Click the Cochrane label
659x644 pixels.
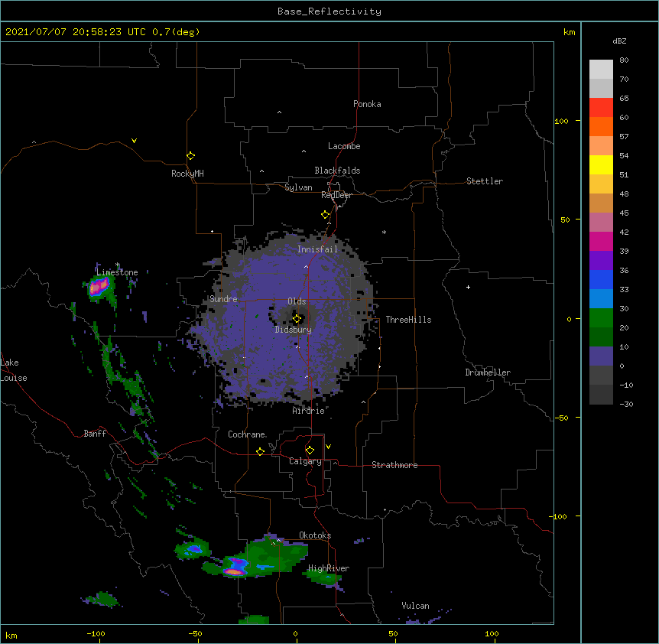(247, 434)
